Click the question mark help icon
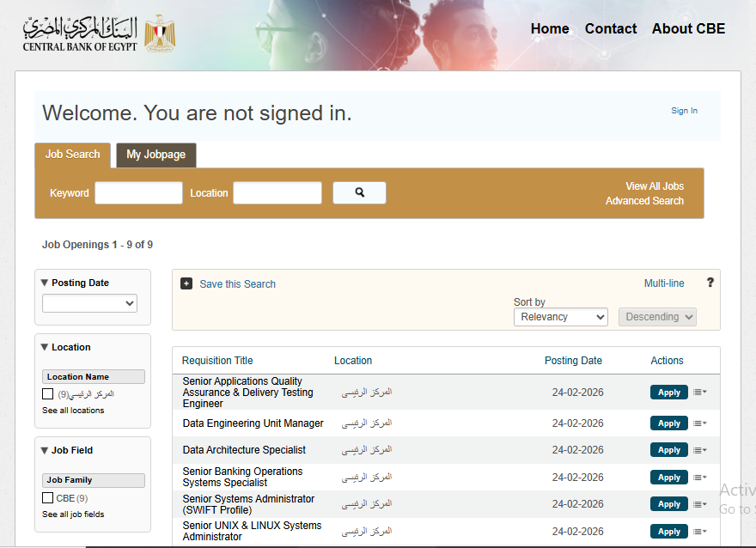This screenshot has height=548, width=756. pos(710,283)
